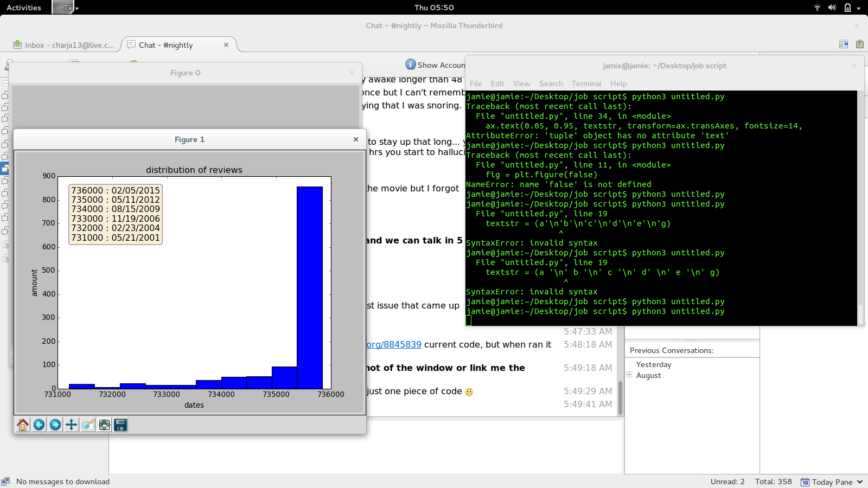Screen dimensions: 868x488
Task: Switch to the Inbox - charja13@live.c... tab
Action: [x=64, y=45]
